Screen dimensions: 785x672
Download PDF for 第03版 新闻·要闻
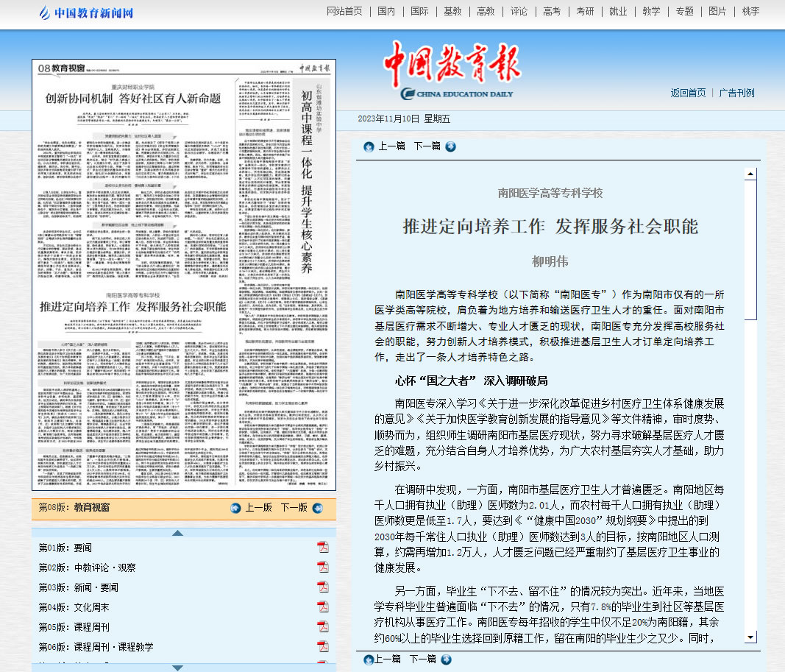click(x=323, y=587)
